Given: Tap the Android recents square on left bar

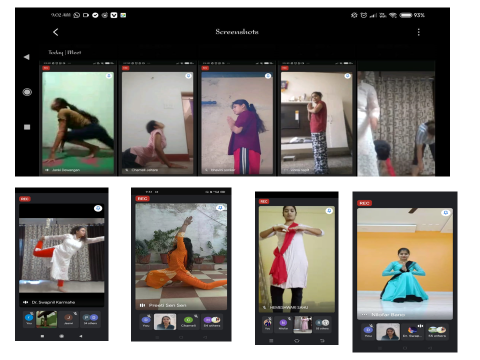Looking at the screenshot, I should pyautogui.click(x=27, y=127).
